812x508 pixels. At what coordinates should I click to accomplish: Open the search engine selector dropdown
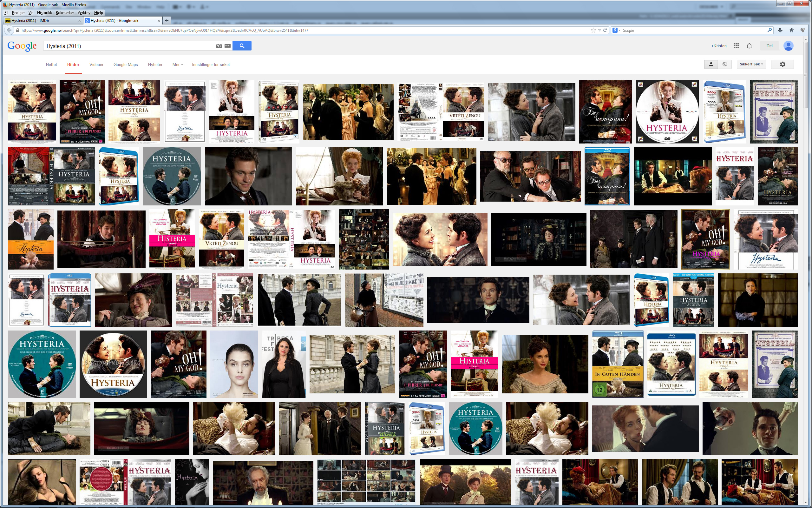point(617,30)
